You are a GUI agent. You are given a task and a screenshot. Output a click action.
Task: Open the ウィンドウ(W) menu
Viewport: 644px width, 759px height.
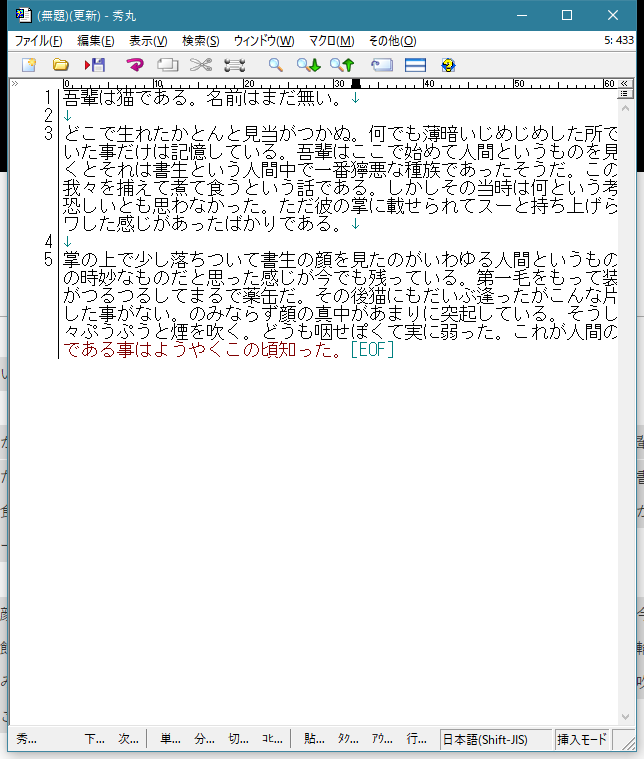click(x=264, y=41)
